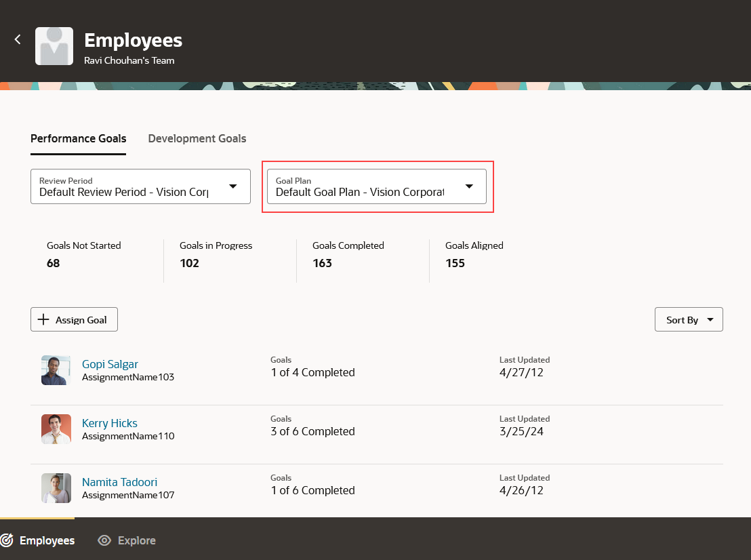Open Kerry Hicks link
751x560 pixels.
[x=109, y=423]
